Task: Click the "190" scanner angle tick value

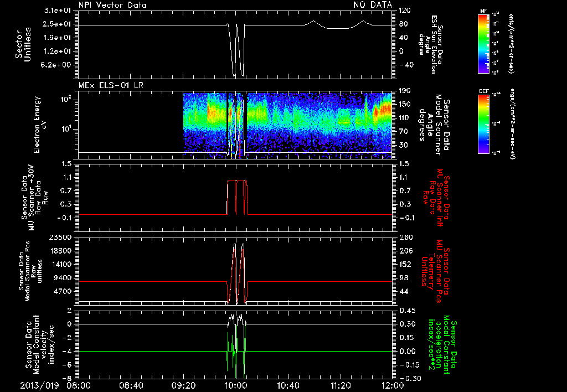Action: click(x=405, y=91)
